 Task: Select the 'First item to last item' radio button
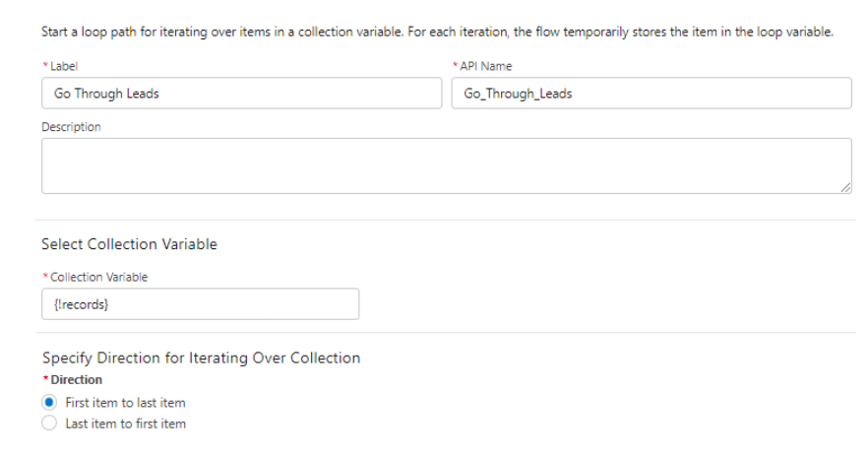click(49, 403)
